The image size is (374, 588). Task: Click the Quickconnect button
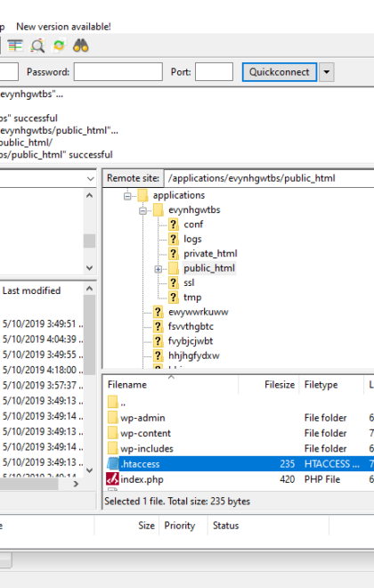coord(280,72)
